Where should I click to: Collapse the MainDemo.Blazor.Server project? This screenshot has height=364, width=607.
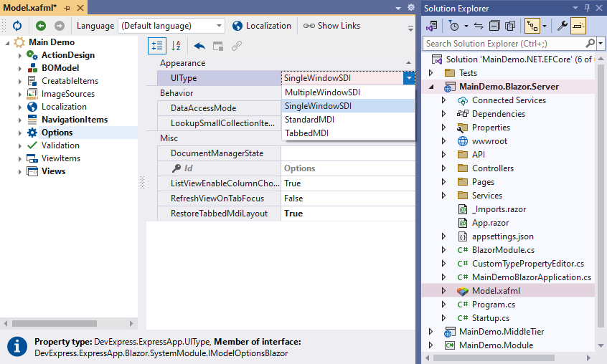431,87
